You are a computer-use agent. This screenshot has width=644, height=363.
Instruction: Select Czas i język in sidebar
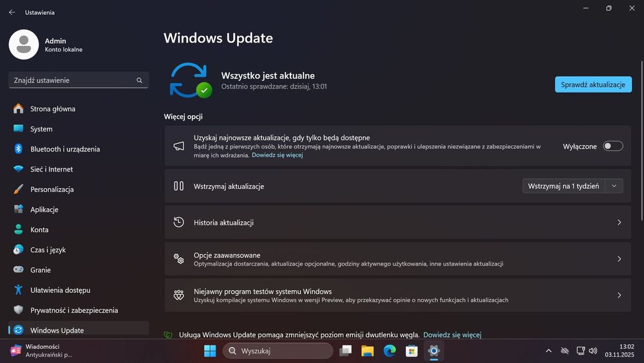pyautogui.click(x=79, y=250)
